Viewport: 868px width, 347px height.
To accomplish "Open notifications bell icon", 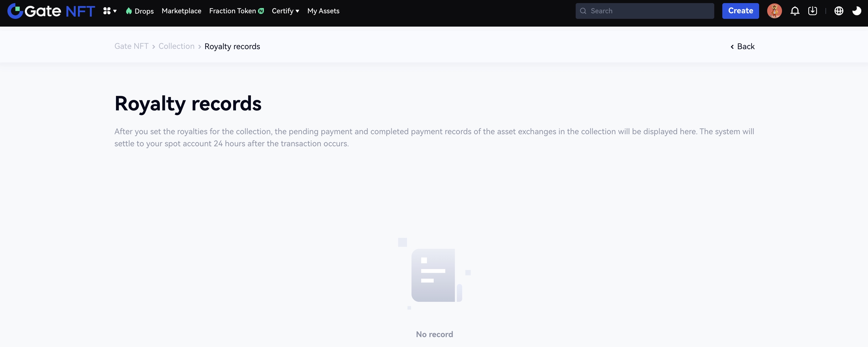I will 795,11.
